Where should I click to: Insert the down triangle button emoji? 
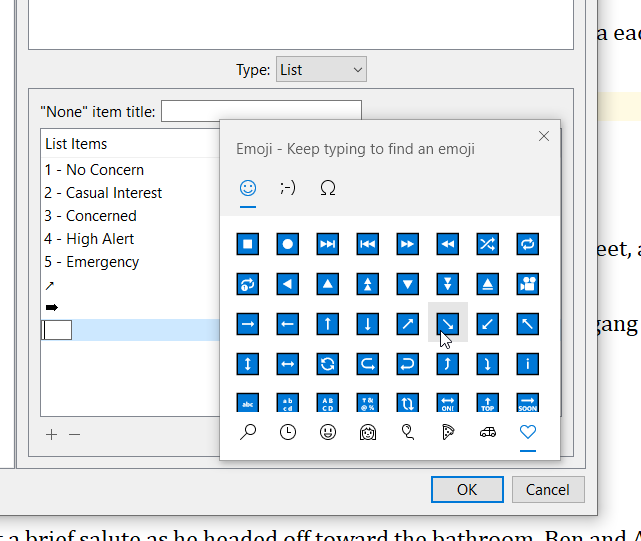(408, 284)
